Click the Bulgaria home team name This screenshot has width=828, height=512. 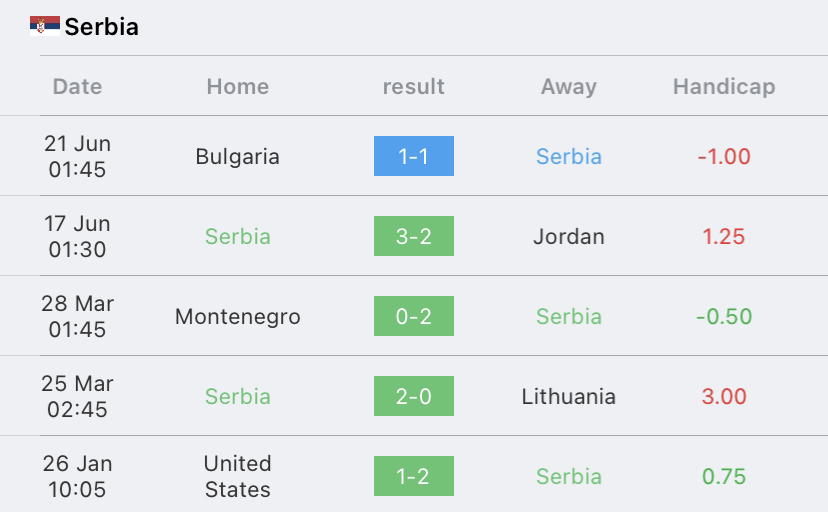pos(237,157)
